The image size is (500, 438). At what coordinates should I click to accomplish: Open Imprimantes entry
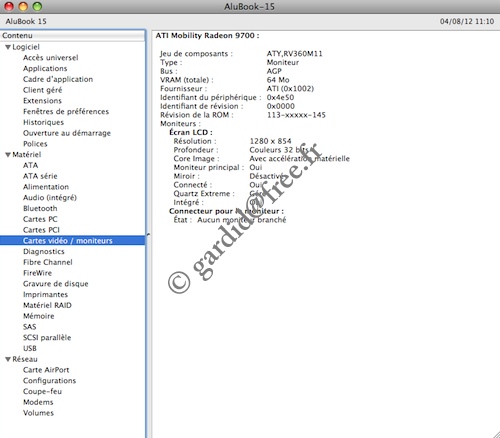coord(45,294)
